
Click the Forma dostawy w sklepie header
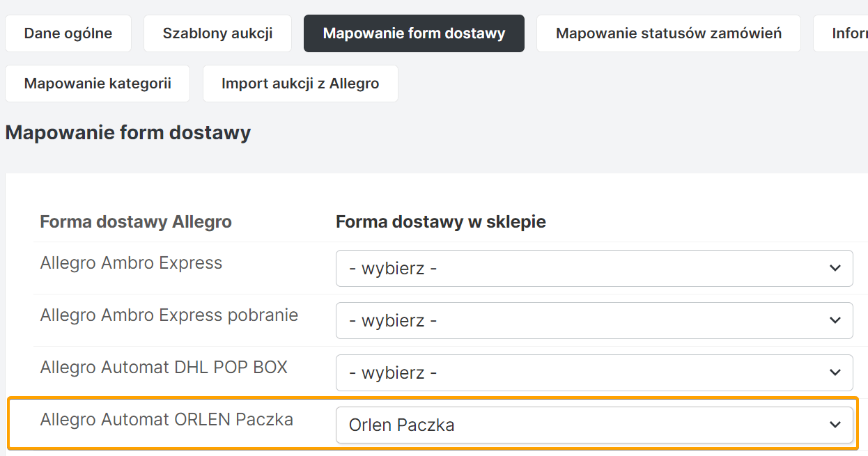440,222
